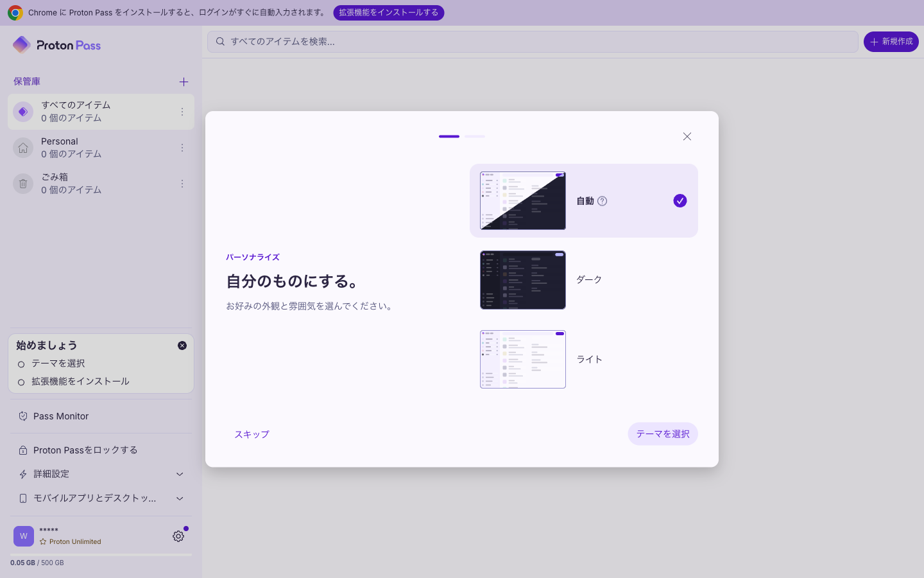The image size is (924, 578).
Task: Click the 0.05 GB / 500 GB storage text
Action: [37, 563]
